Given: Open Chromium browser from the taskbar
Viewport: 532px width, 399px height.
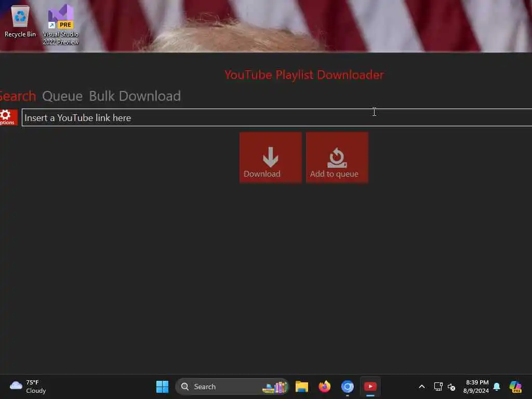Looking at the screenshot, I should (348, 387).
